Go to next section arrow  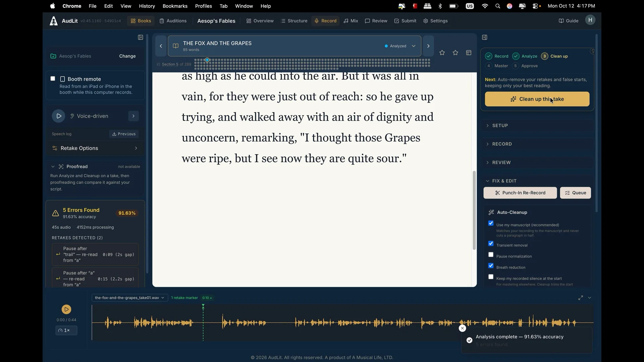[x=428, y=46]
